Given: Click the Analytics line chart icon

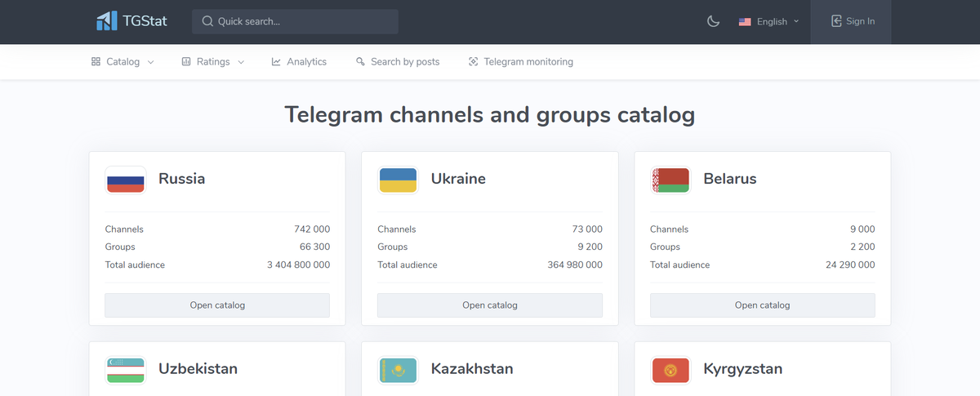Looking at the screenshot, I should [x=276, y=62].
